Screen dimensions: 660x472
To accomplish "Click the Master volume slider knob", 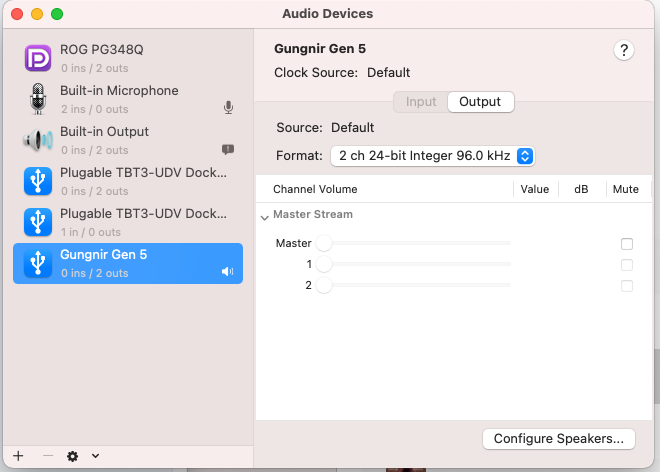I will pos(324,243).
